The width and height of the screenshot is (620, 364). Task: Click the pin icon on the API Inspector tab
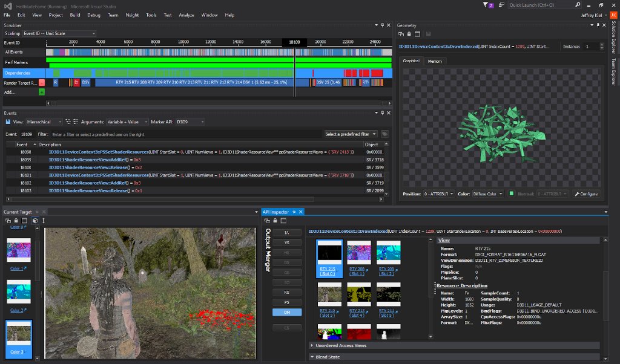pyautogui.click(x=294, y=212)
